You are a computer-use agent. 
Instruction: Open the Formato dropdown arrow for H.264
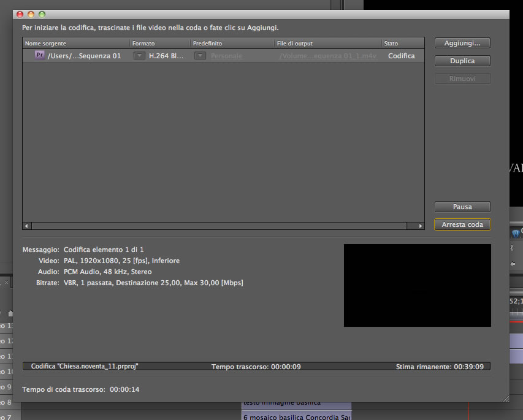pos(139,56)
